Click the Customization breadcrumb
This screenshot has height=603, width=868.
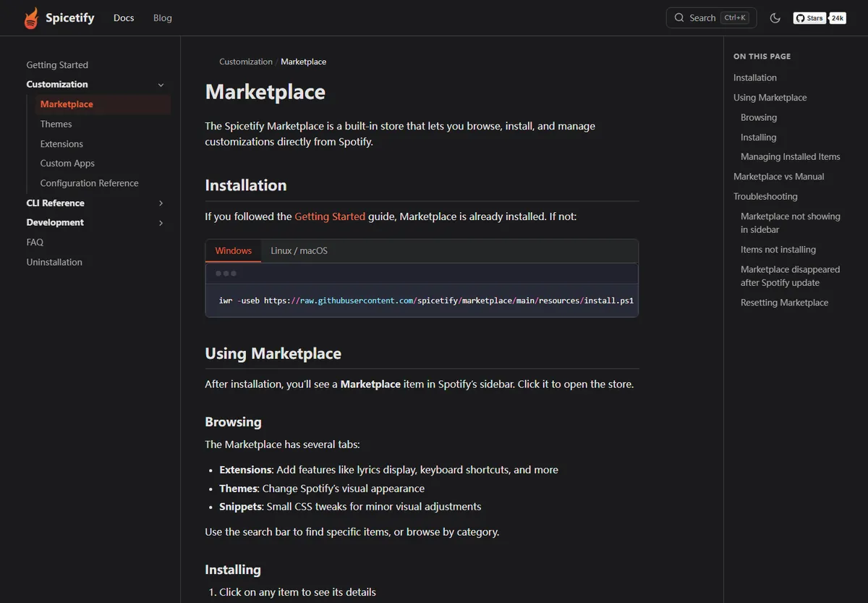[246, 62]
